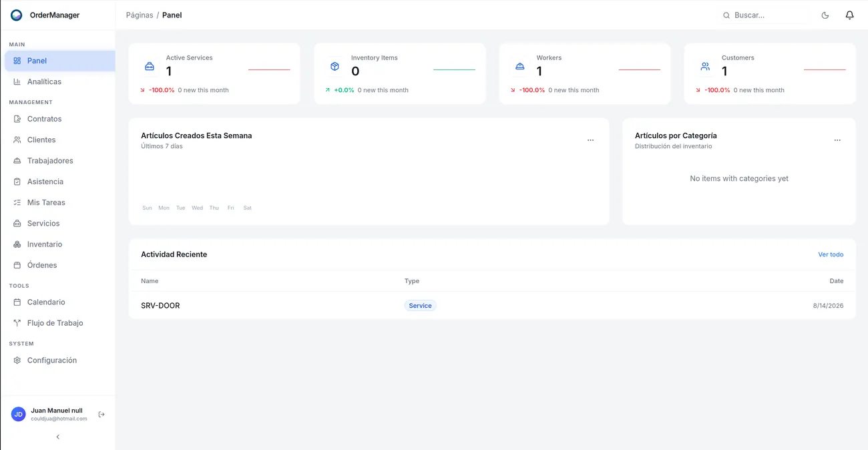Open Mis Tareas

coord(60,202)
